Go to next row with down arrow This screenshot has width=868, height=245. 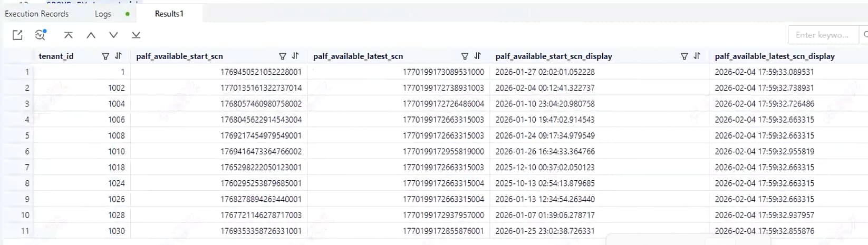[113, 35]
